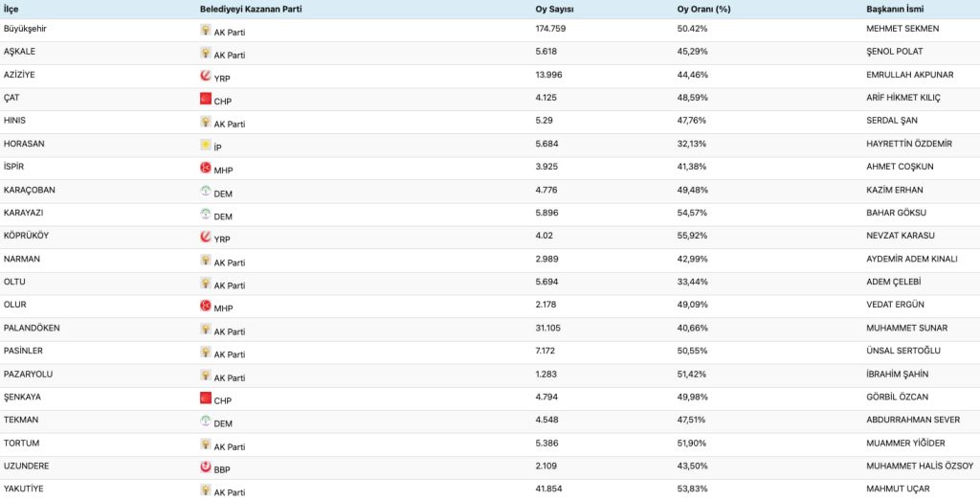Click the CHP logo in ŞENKAYA row
This screenshot has width=980, height=501.
click(205, 398)
